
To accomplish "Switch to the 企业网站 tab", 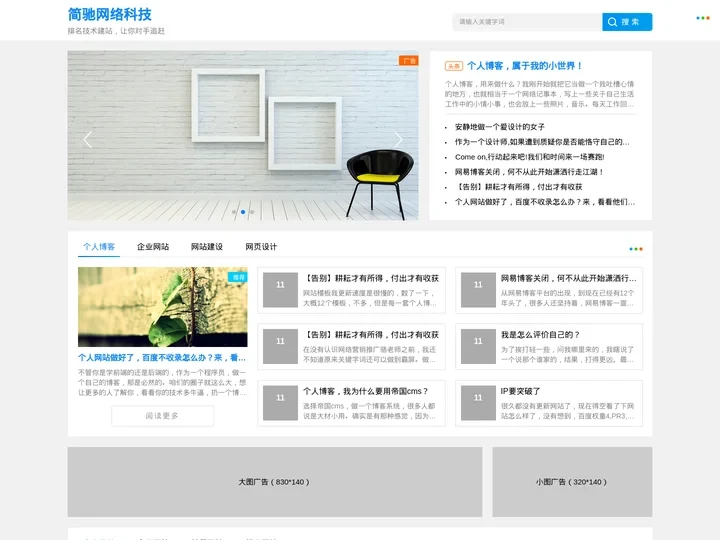I will tap(153, 247).
